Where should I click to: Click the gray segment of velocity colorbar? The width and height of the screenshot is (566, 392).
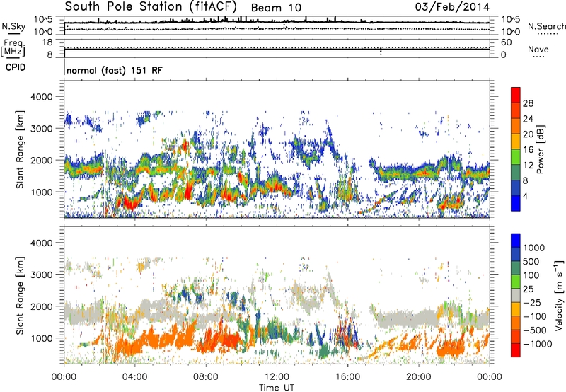coord(516,295)
